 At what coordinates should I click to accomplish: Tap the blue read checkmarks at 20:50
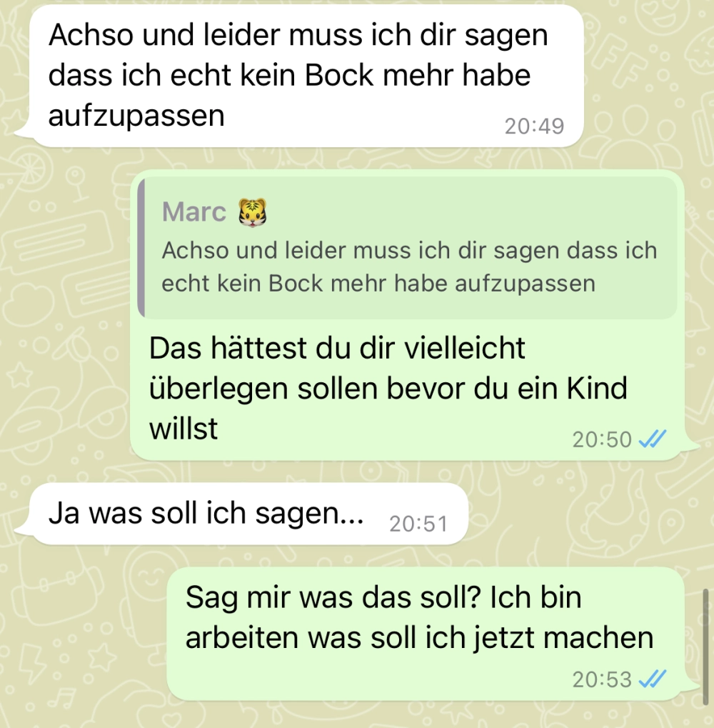click(653, 439)
